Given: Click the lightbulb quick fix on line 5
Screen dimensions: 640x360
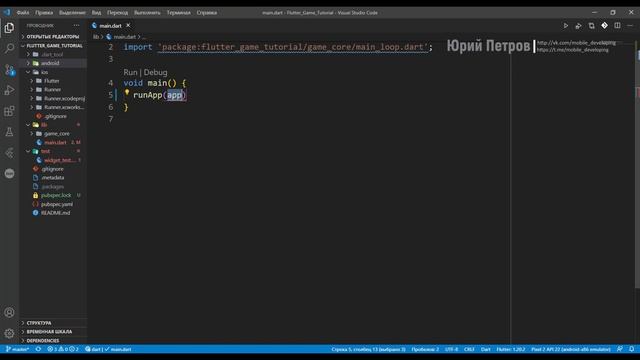Looking at the screenshot, I should [127, 93].
